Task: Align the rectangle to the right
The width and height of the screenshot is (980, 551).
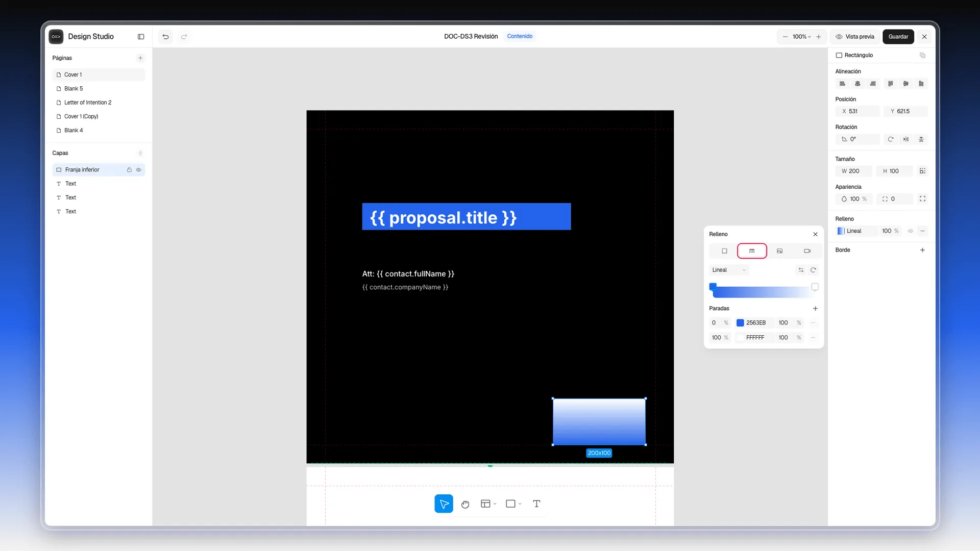Action: 873,84
